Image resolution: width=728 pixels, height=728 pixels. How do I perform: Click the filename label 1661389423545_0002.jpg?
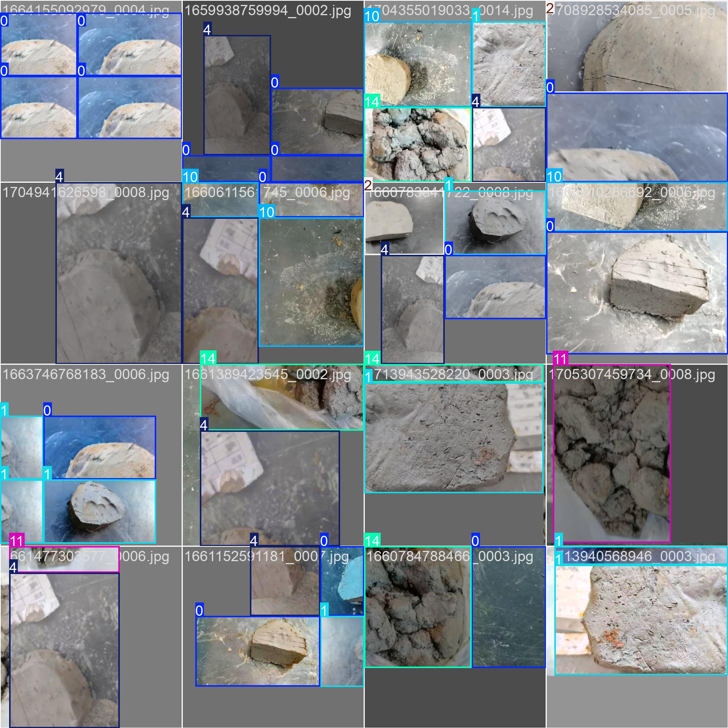(x=268, y=374)
